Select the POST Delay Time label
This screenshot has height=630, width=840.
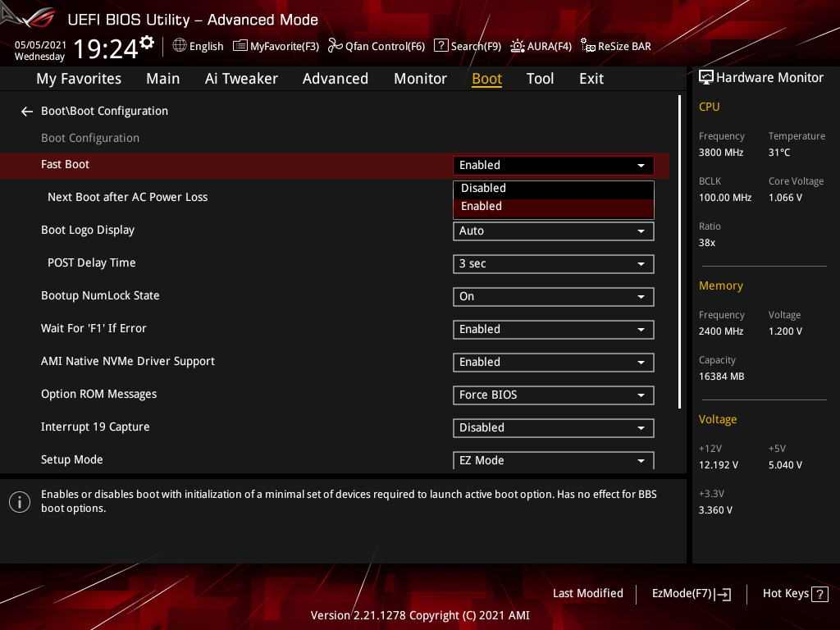pos(92,263)
